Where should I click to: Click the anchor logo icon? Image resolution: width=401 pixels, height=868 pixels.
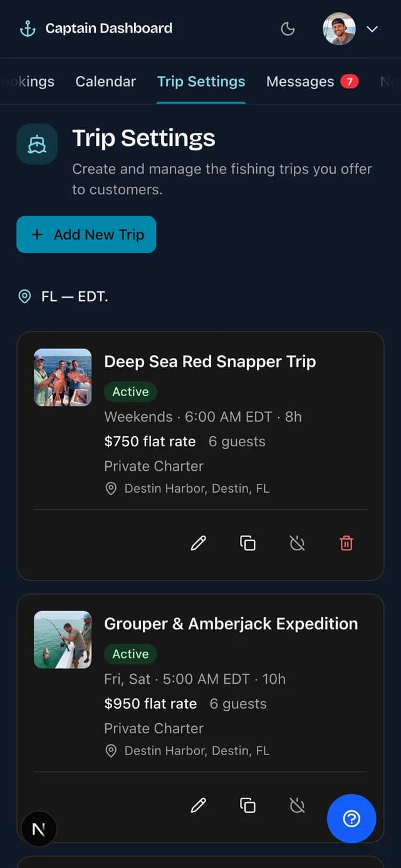(x=28, y=29)
